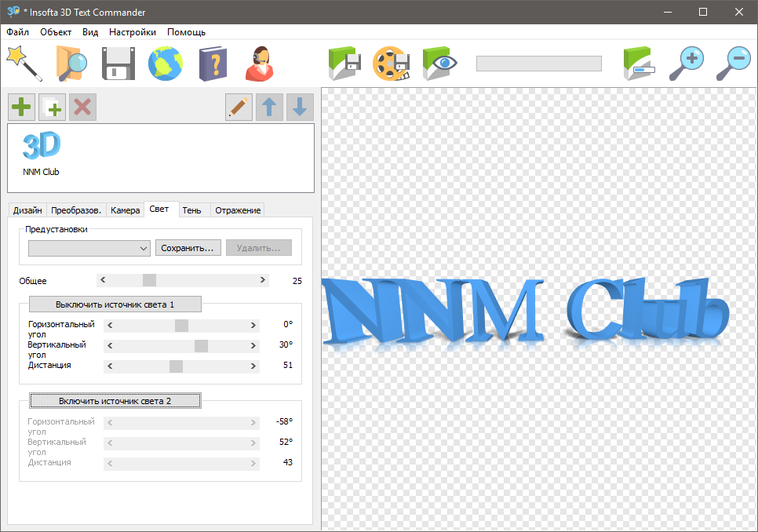Decrease light 1 horizontal angle left arrow
This screenshot has height=532, width=758.
(110, 325)
